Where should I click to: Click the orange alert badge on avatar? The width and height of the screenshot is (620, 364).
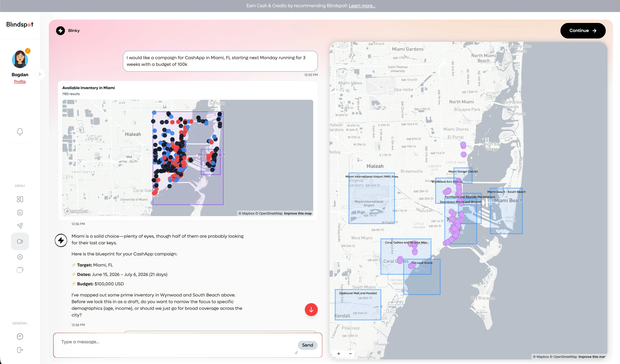pos(28,51)
